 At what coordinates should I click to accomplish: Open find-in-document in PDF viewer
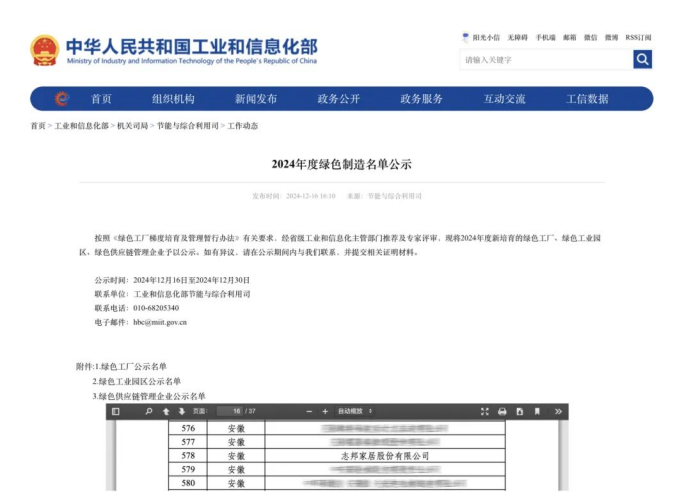click(x=149, y=411)
